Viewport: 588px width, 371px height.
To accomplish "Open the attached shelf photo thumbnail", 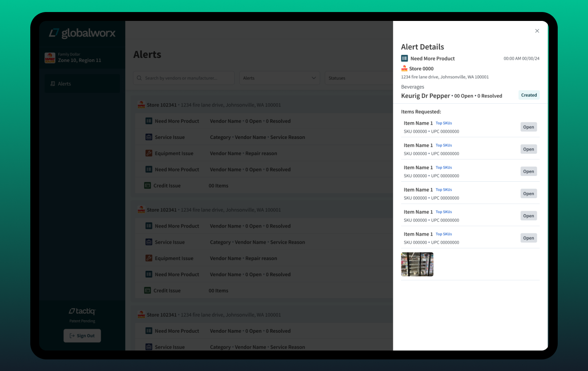I will click(x=417, y=264).
